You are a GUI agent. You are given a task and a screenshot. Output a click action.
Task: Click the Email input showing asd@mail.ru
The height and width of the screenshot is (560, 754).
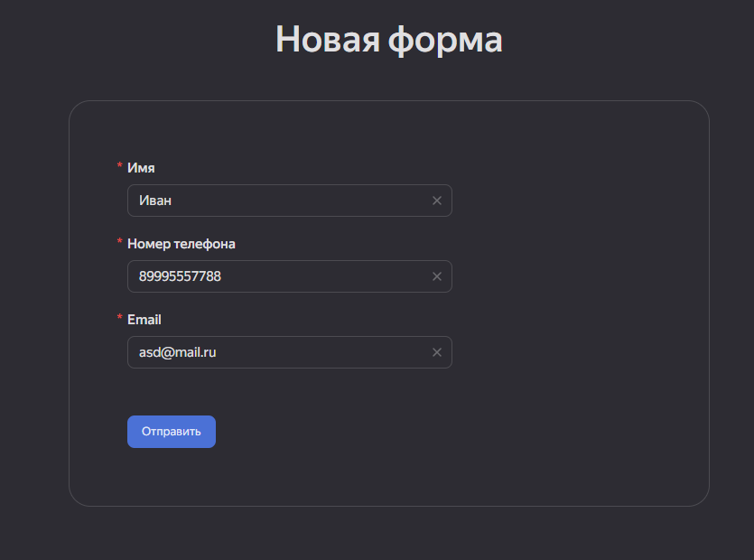tap(271, 351)
